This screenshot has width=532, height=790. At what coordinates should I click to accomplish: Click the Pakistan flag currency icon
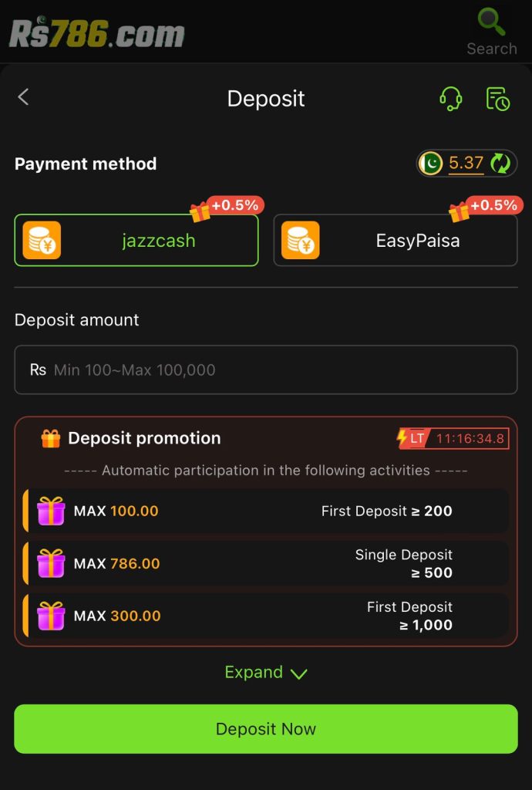pos(430,164)
